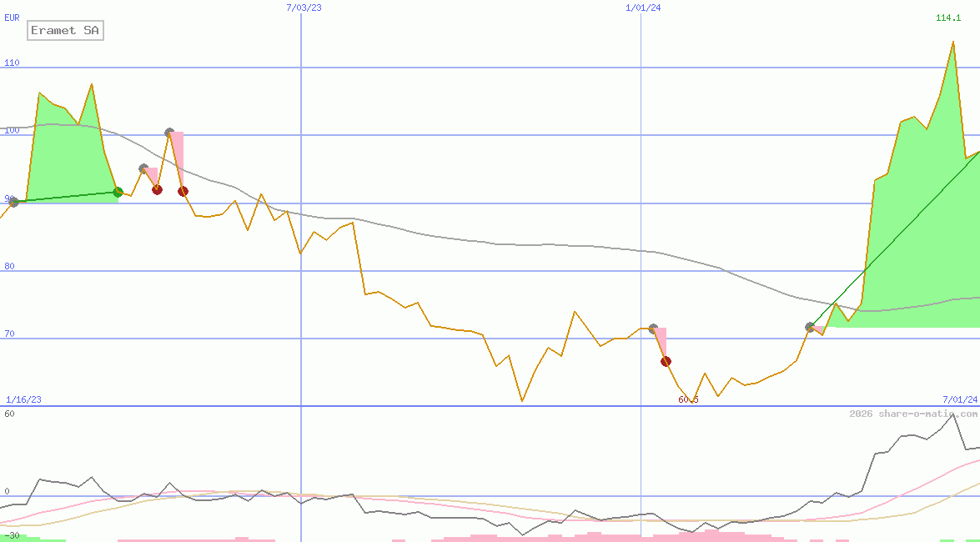Image resolution: width=980 pixels, height=542 pixels.
Task: Open the share-o-matic.com watermark link
Action: (913, 414)
